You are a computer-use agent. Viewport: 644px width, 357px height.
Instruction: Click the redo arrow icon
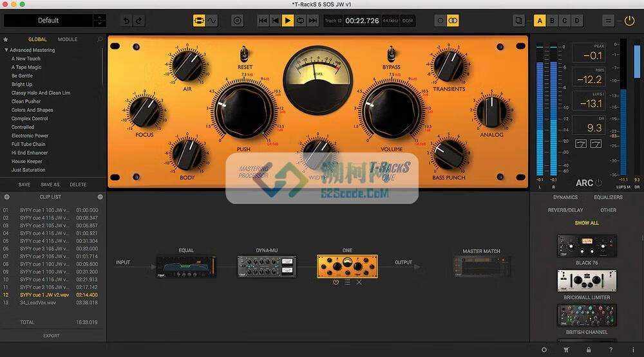[139, 21]
